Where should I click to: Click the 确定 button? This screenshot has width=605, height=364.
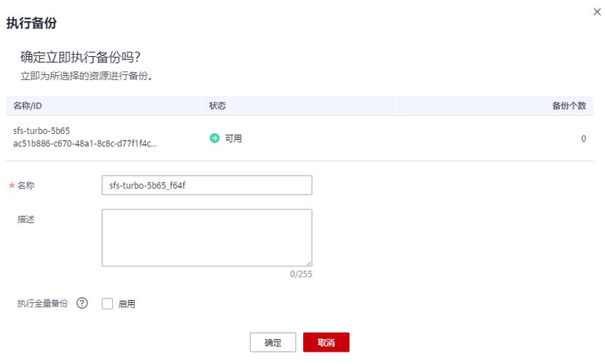coord(273,342)
